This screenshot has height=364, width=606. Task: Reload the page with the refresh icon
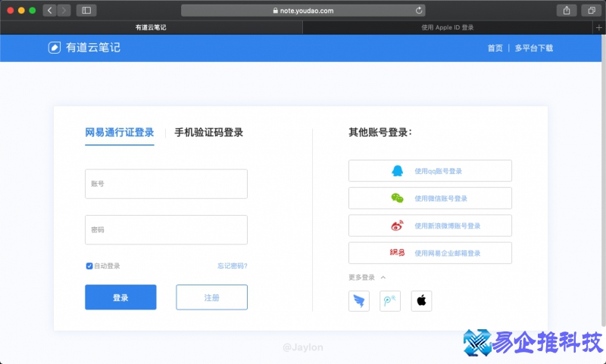(419, 11)
